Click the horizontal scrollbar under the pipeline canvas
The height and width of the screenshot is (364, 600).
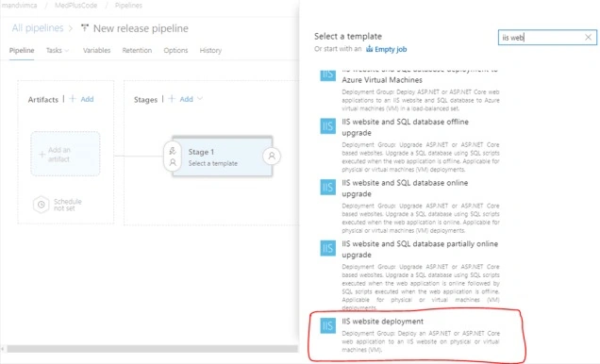coord(152,349)
